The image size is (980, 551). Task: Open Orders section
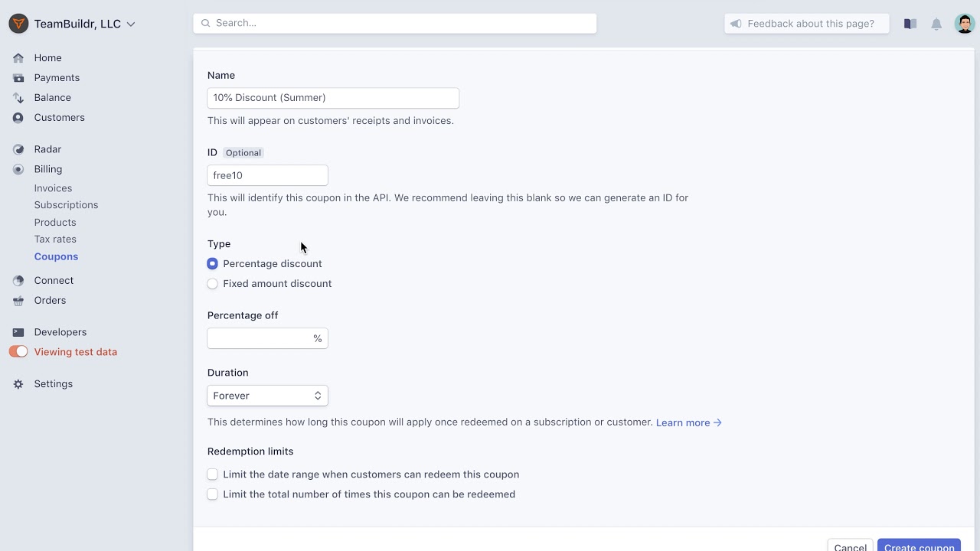[50, 301]
